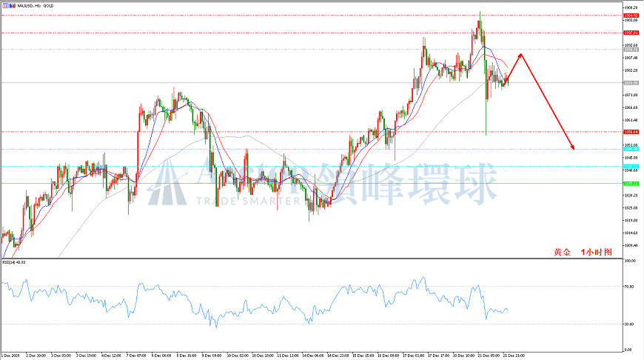Click the RSI(14) indicator label
The height and width of the screenshot is (360, 644).
tap(13, 262)
